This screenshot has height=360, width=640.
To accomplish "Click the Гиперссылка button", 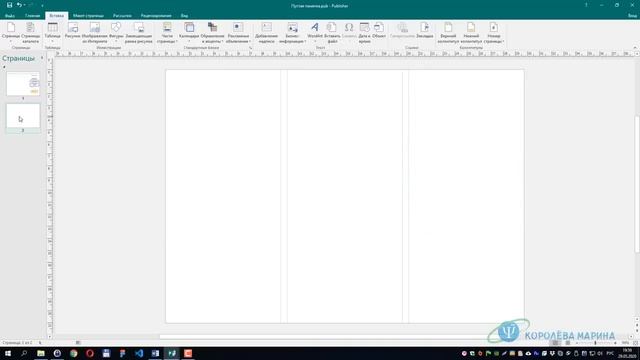I will click(402, 31).
